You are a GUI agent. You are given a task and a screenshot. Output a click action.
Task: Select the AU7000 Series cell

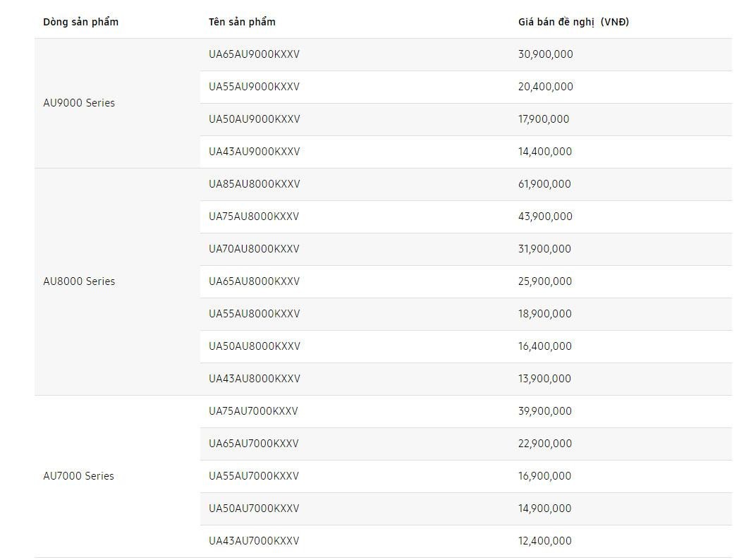78,476
